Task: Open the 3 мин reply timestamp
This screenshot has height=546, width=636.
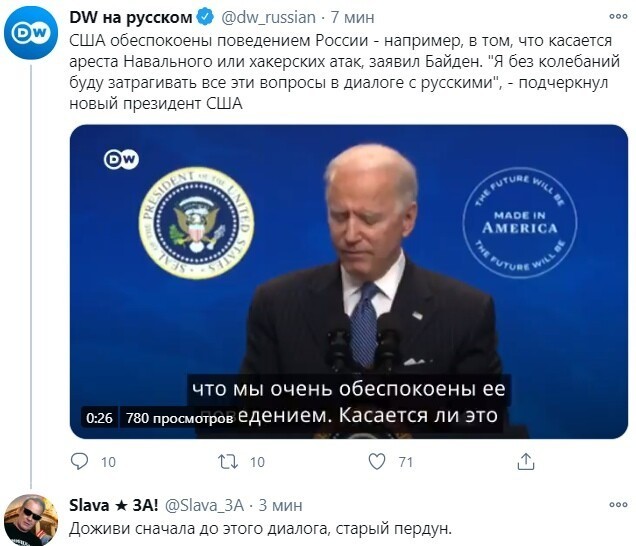Action: coord(281,505)
